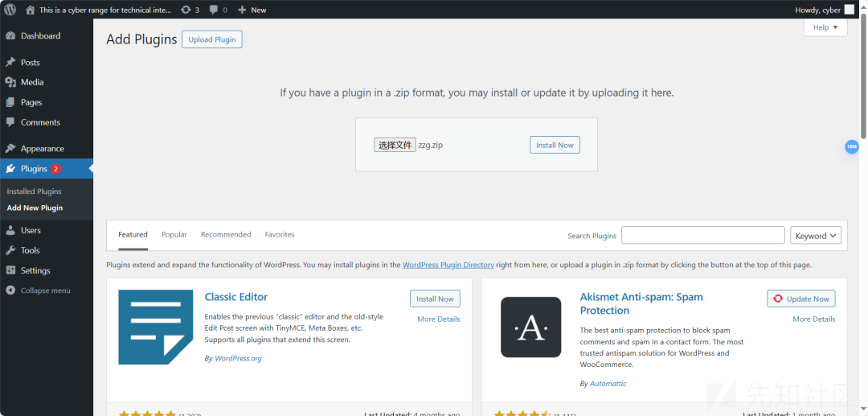Open the Howdy, cyber account menu
The width and height of the screenshot is (868, 416).
coord(825,10)
